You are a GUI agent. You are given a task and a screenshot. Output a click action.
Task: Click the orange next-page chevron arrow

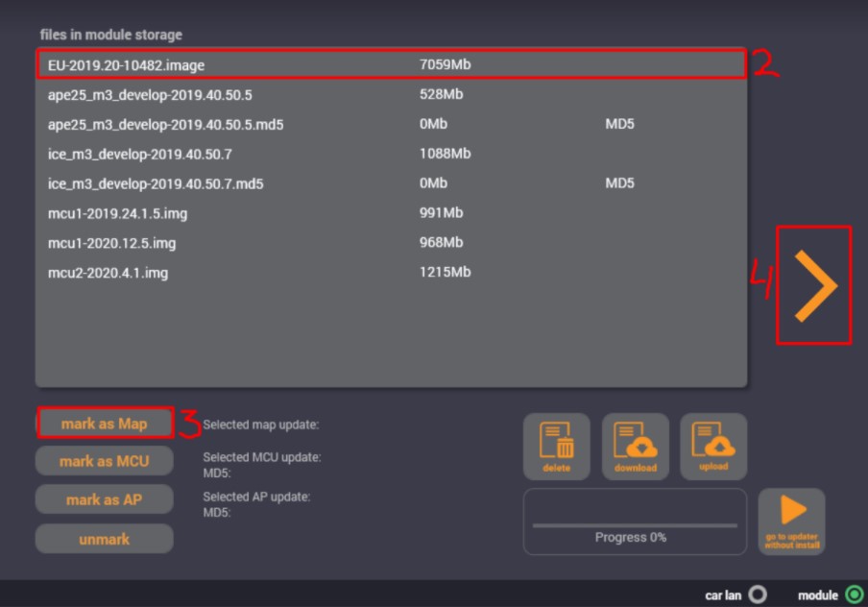(x=814, y=285)
